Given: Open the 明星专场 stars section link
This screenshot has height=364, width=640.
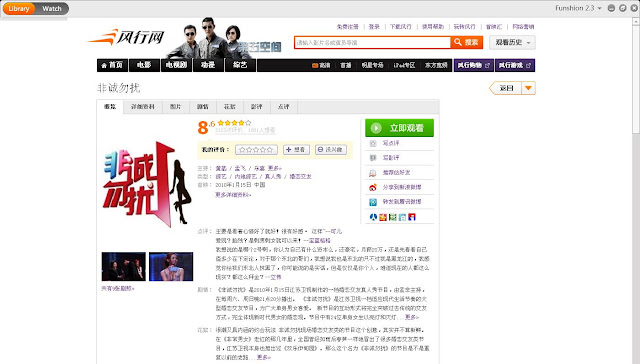Looking at the screenshot, I should pos(372,65).
